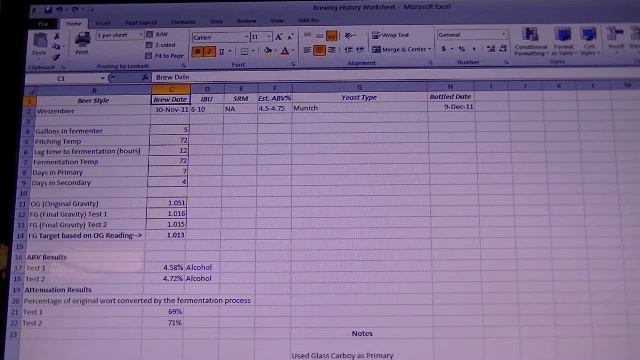This screenshot has width=640, height=360.
Task: Click the Increase Font Size icon
Action: pos(279,37)
